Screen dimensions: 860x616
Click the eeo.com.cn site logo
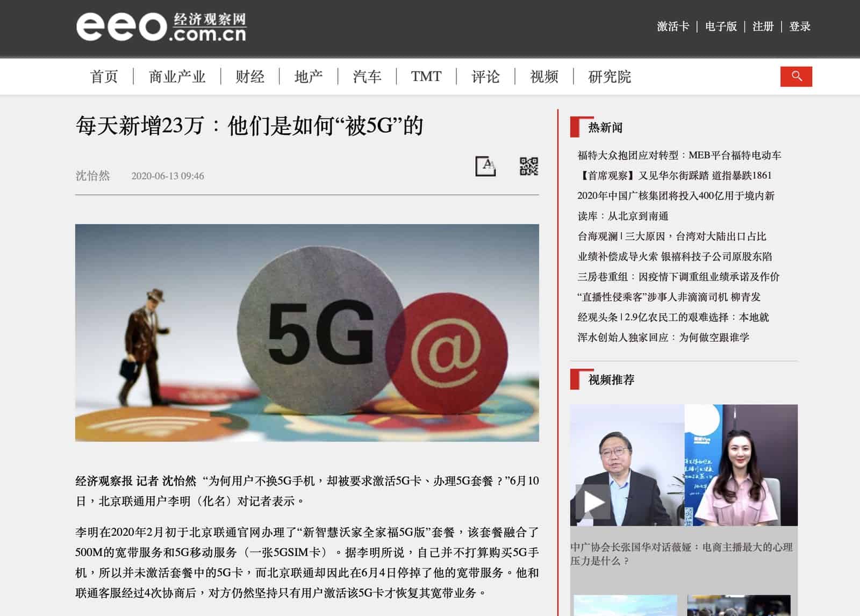(161, 27)
